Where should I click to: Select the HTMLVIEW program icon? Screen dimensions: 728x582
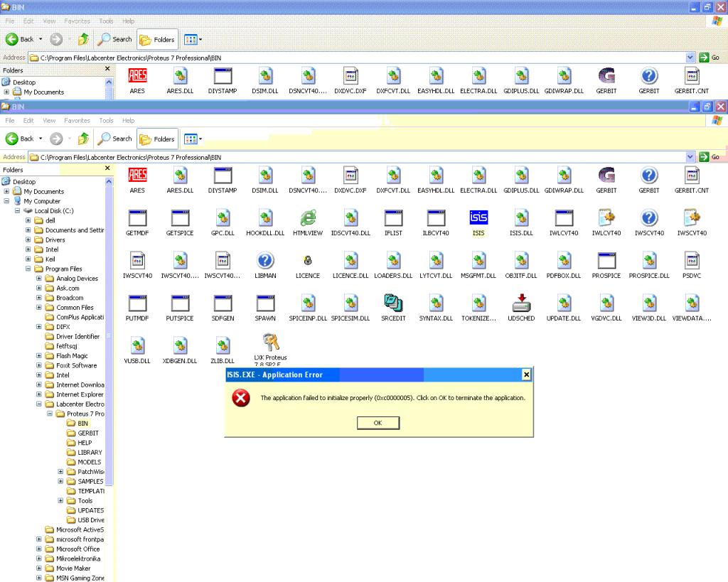(308, 217)
